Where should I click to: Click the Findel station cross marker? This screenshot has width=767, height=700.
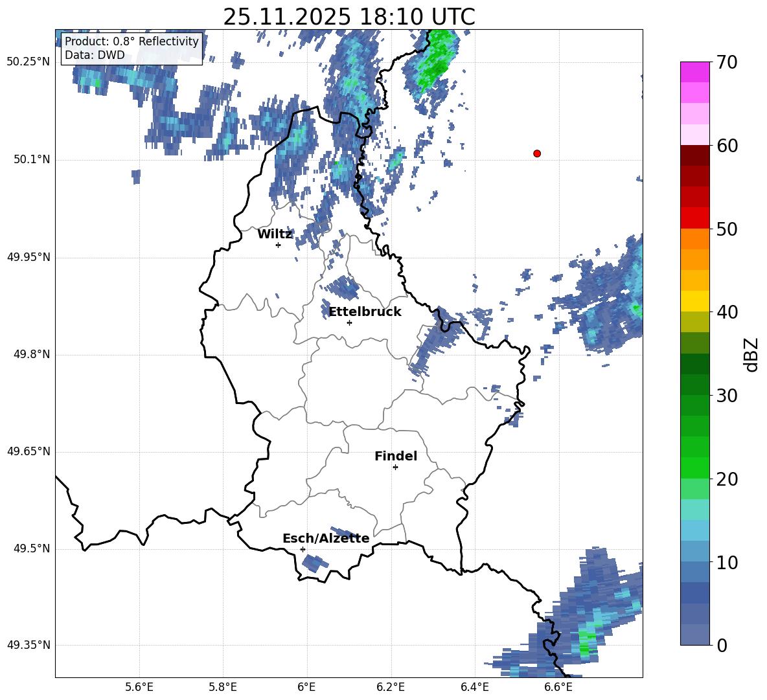click(395, 468)
